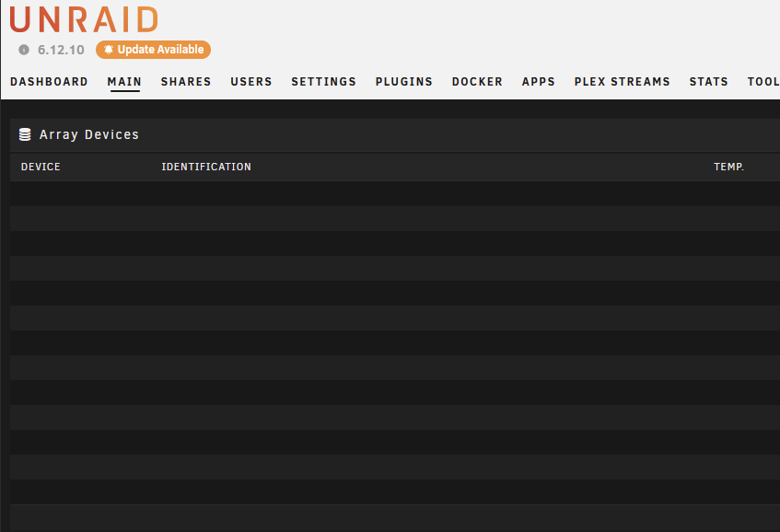Navigate to the Docker tab
780x532 pixels.
477,82
